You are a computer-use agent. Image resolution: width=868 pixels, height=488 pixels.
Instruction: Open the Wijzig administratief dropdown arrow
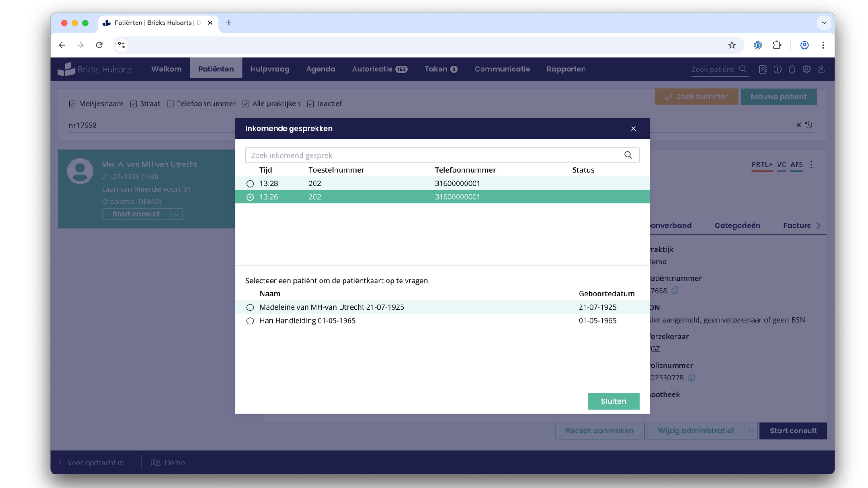click(x=751, y=431)
